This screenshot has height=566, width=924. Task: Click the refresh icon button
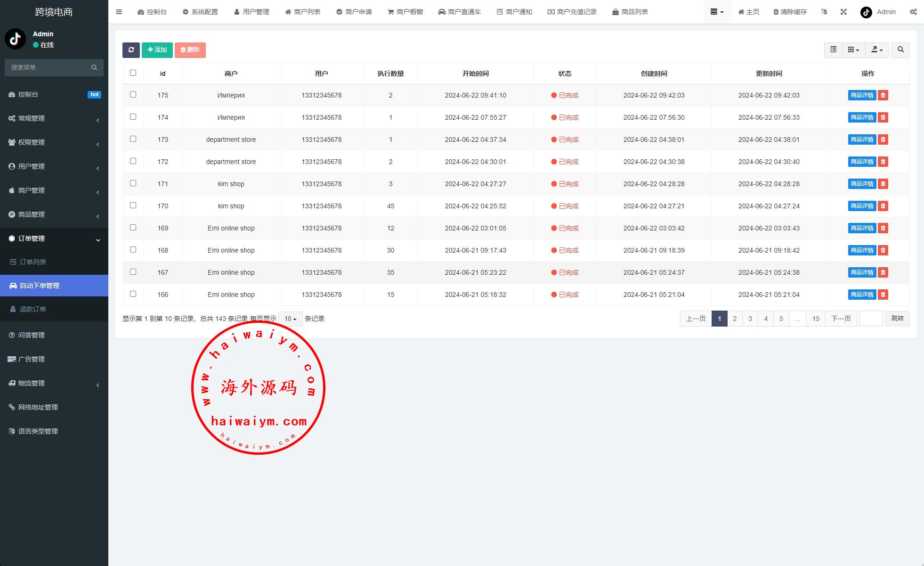[x=131, y=50]
